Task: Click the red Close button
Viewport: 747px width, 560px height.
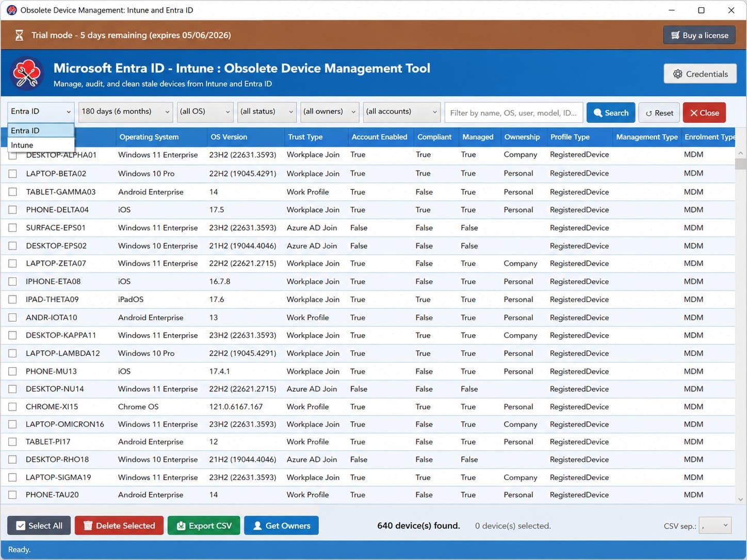Action: [704, 112]
